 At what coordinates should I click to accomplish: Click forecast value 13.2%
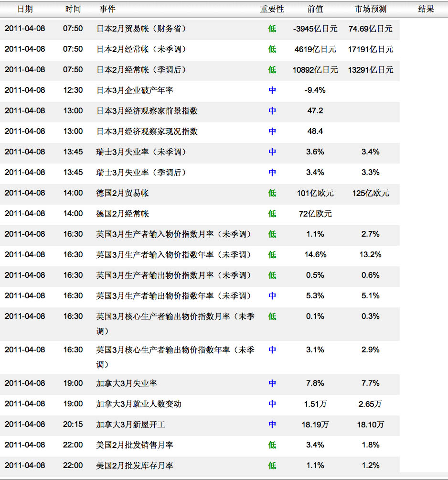point(370,255)
